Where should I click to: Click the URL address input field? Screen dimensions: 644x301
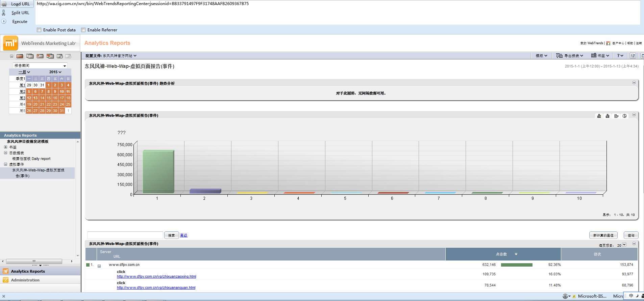point(337,12)
